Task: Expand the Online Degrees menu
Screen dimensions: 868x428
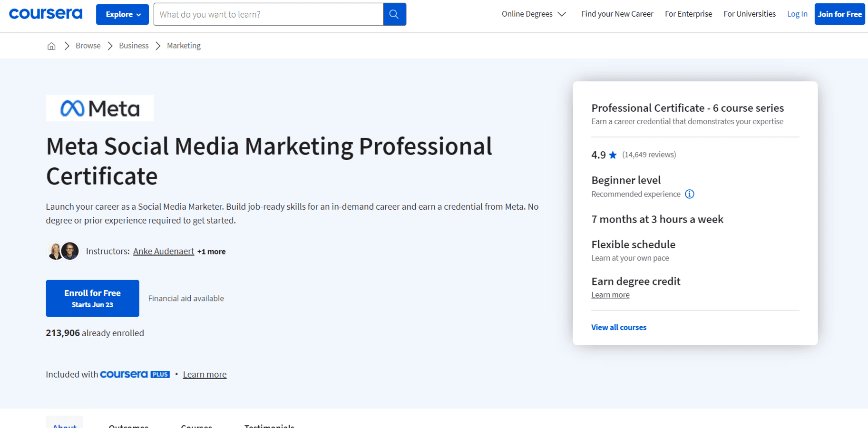Action: pos(533,14)
